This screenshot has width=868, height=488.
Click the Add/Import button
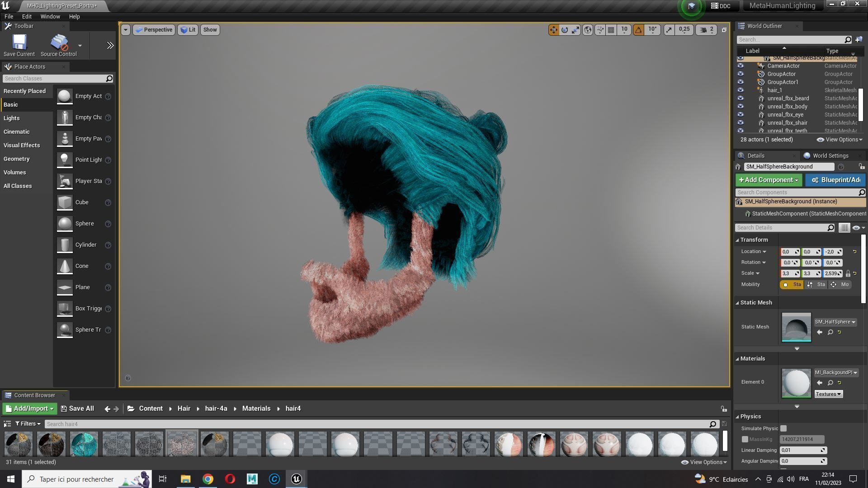pos(30,409)
